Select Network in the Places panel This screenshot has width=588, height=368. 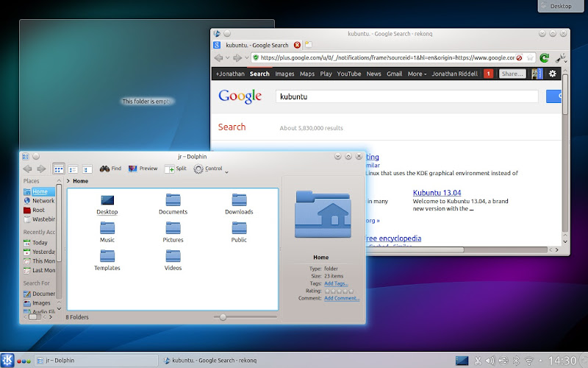(42, 200)
